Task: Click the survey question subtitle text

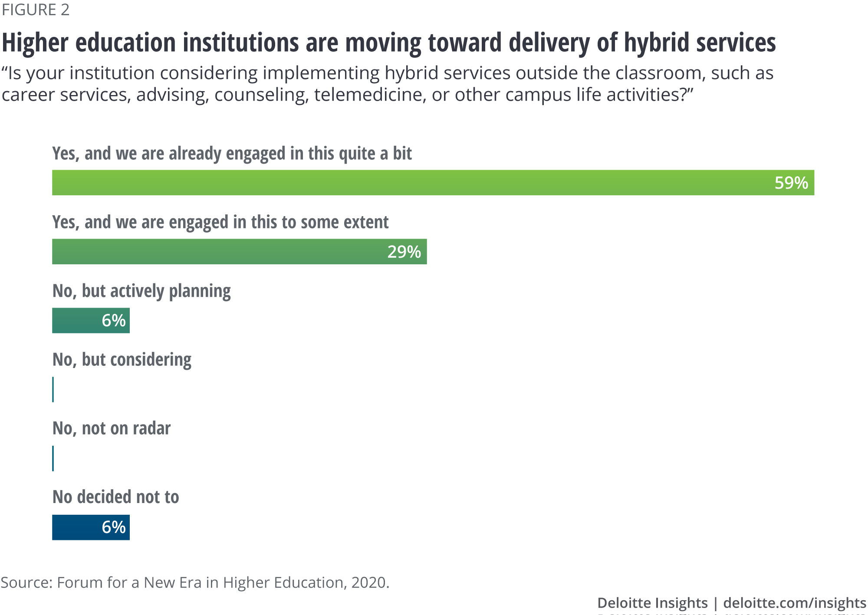Action: click(x=387, y=84)
